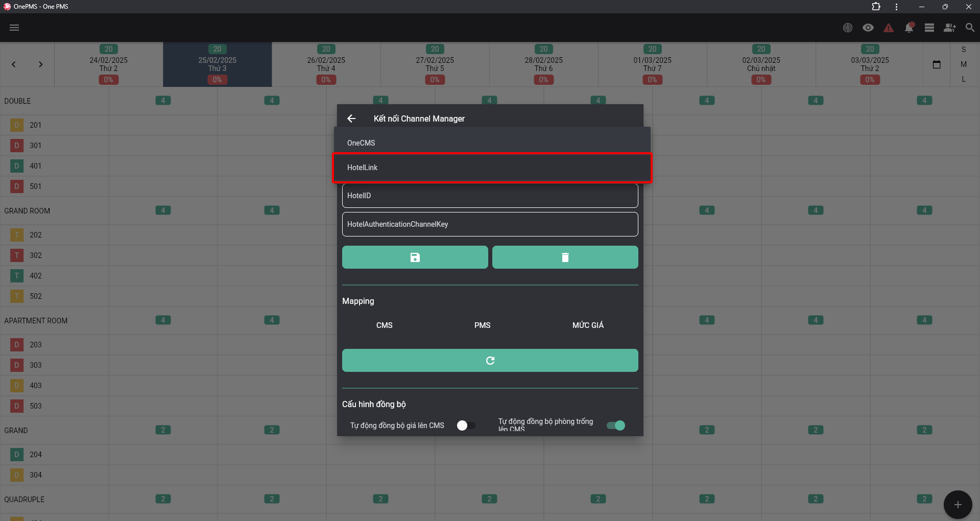980x521 pixels.
Task: Open the title bar three-dot menu
Action: (896, 7)
